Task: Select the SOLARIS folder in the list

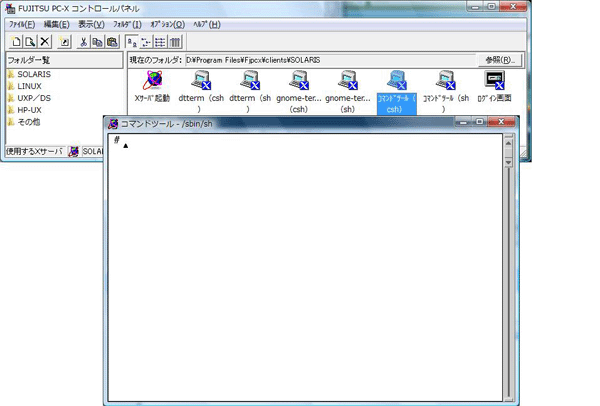Action: click(x=29, y=74)
